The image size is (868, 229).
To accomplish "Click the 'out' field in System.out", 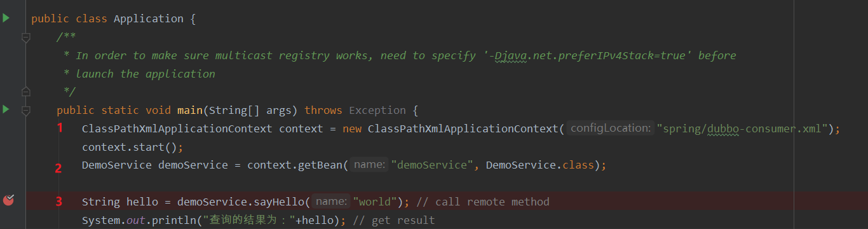I will tap(135, 220).
